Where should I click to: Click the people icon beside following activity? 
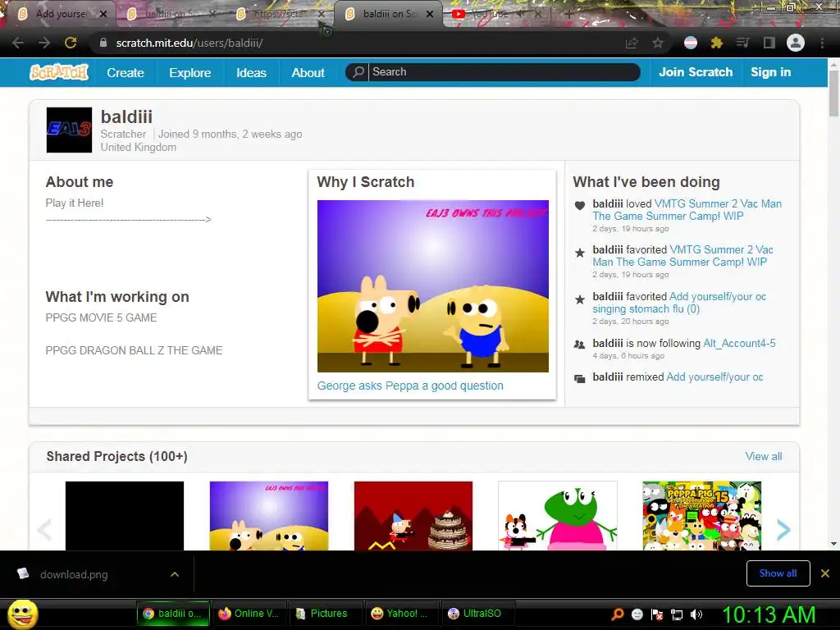coord(580,345)
